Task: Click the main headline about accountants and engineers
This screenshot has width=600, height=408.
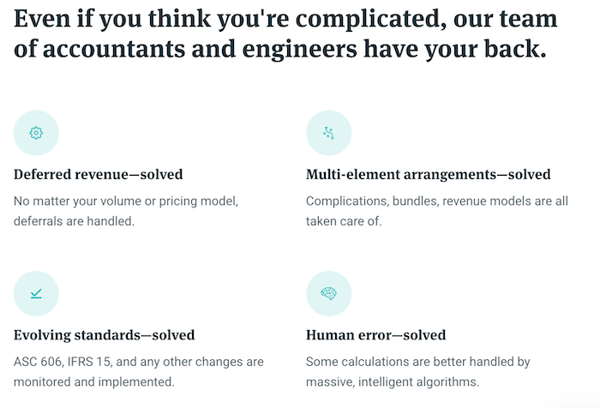Action: click(285, 34)
